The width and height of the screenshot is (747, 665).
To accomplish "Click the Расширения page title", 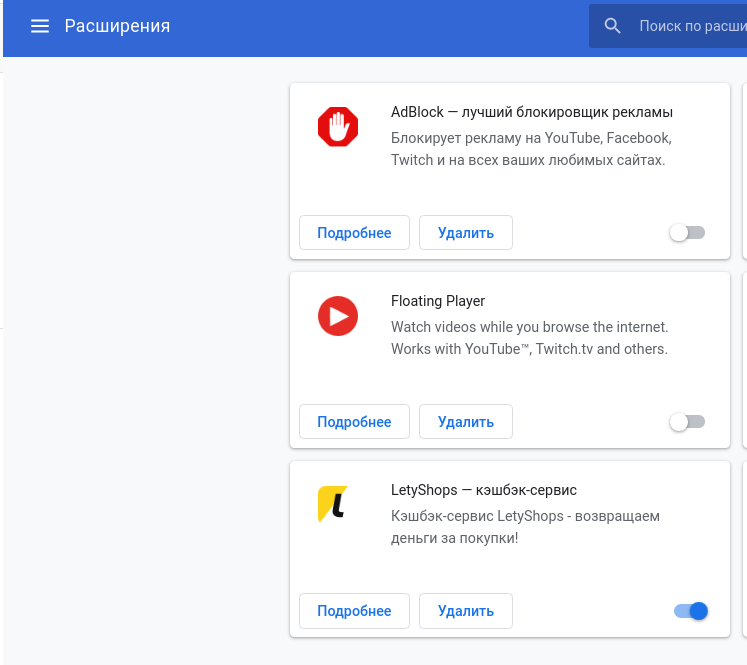I will point(117,26).
